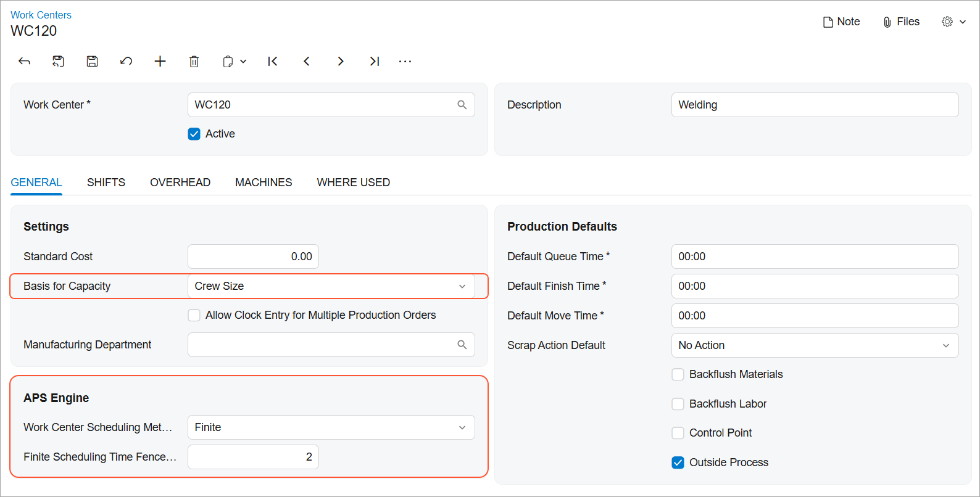
Task: Enable Allow Clock Entry for Multiple Production Orders
Action: (194, 315)
